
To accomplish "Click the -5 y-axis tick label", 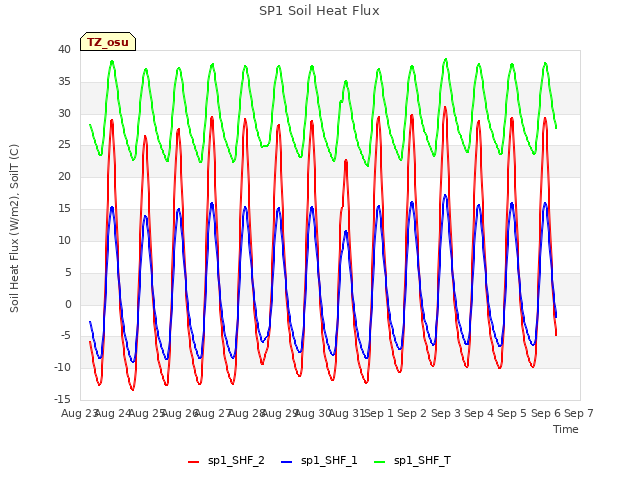I will click(66, 336).
